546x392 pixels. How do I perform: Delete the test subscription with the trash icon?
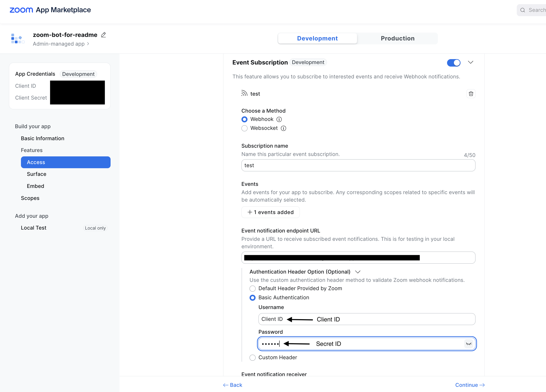pos(471,94)
